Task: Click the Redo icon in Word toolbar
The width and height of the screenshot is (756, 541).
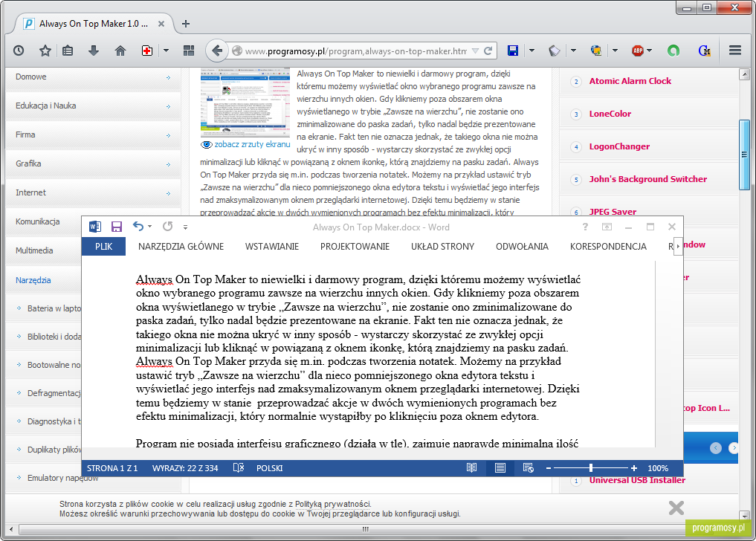Action: (x=167, y=226)
